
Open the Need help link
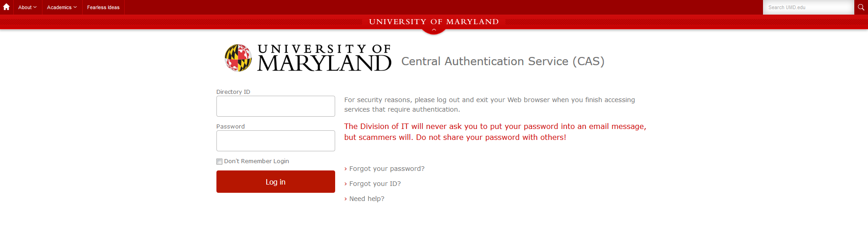point(367,199)
